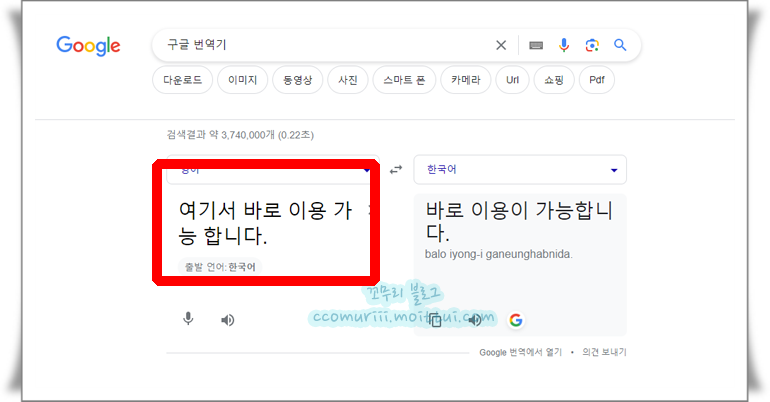The width and height of the screenshot is (770, 402).
Task: Click the 의견 보내기 feedback link
Action: (605, 352)
